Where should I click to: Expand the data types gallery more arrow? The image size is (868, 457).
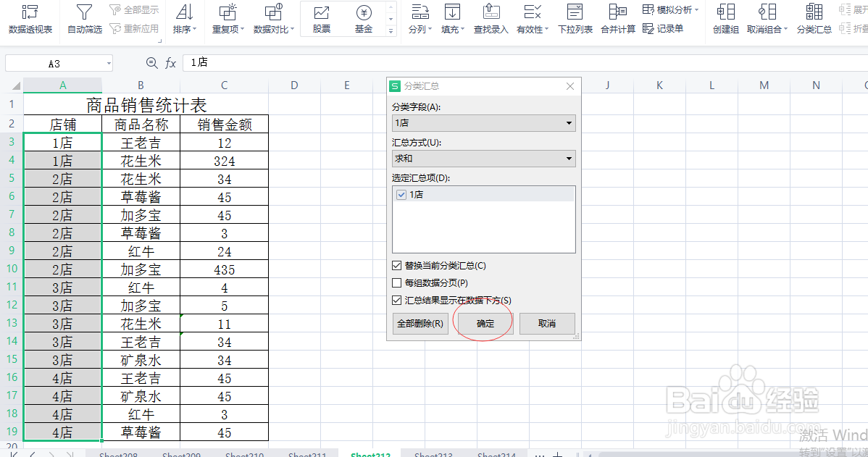391,31
